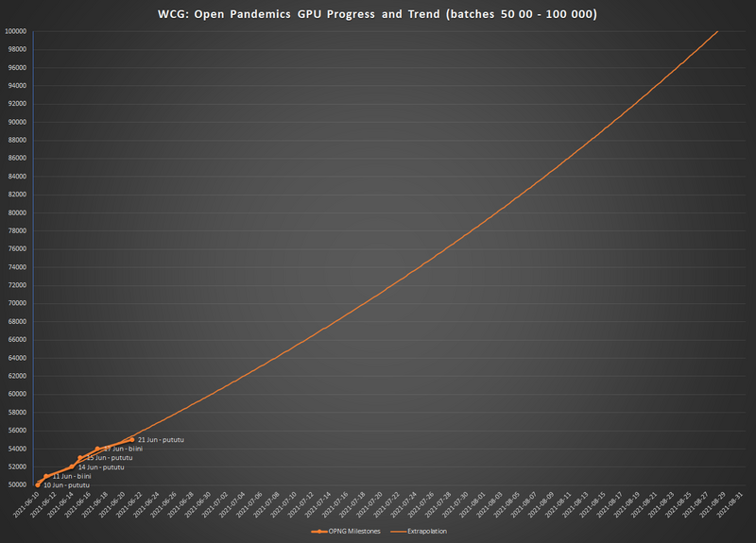Screen dimensions: 756x543
Task: Select the '11 Jun - biini' data label
Action: click(x=72, y=476)
